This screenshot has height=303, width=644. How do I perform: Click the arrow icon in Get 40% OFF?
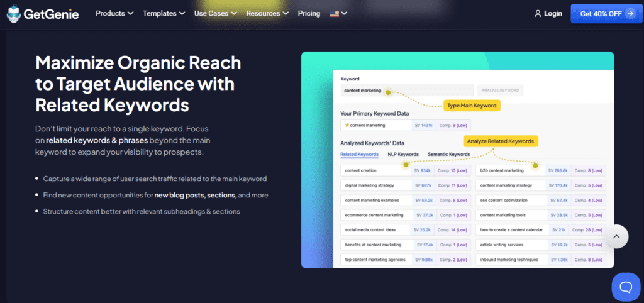click(630, 14)
